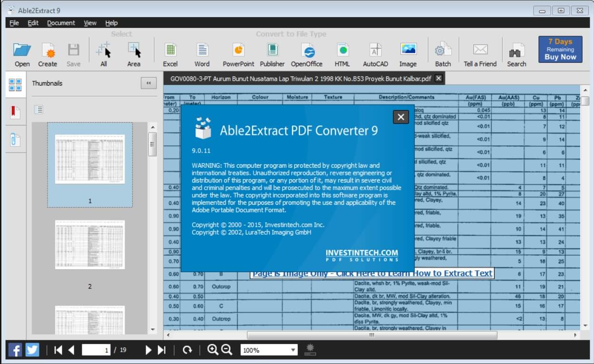Select the GOV0080 PDF document tab
Viewport: 594px width, 364px height.
[x=300, y=78]
